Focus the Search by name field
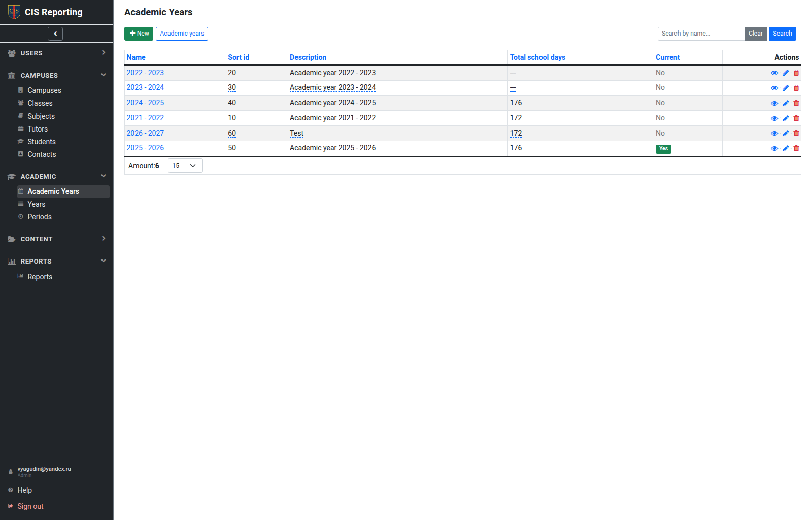812x520 pixels. [x=701, y=34]
